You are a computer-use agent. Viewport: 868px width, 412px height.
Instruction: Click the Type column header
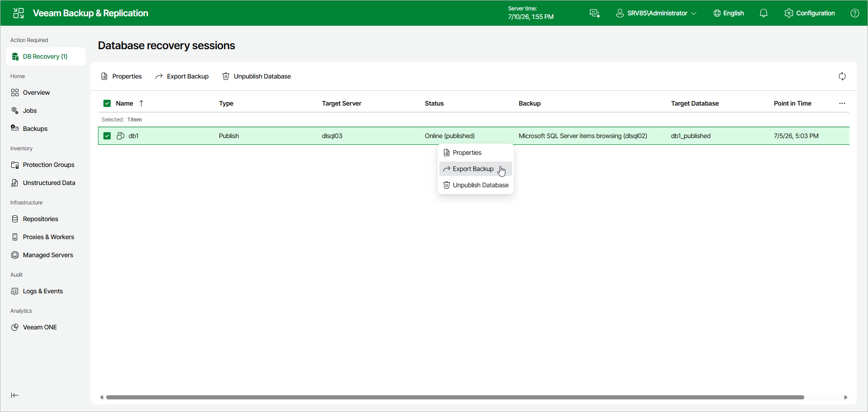(226, 103)
